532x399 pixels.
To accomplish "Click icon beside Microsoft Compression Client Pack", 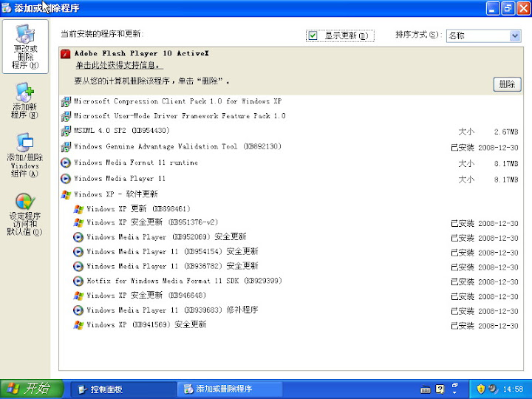I will 66,101.
